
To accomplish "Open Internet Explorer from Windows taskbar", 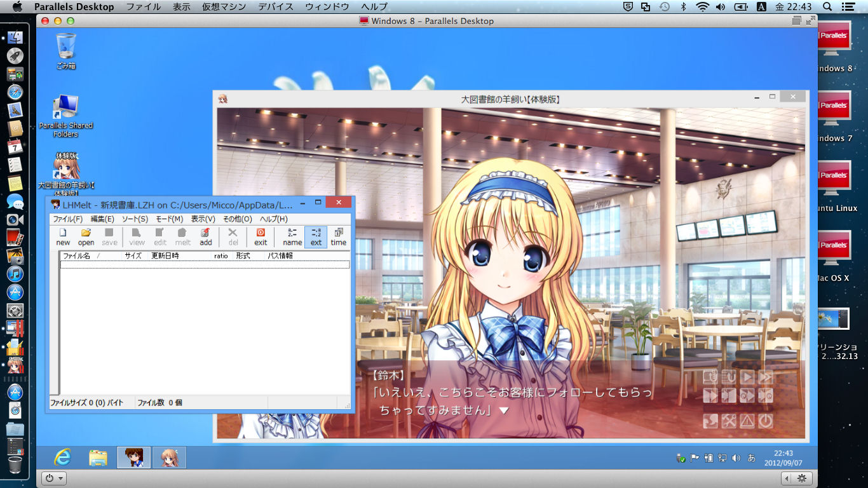I will click(x=62, y=457).
